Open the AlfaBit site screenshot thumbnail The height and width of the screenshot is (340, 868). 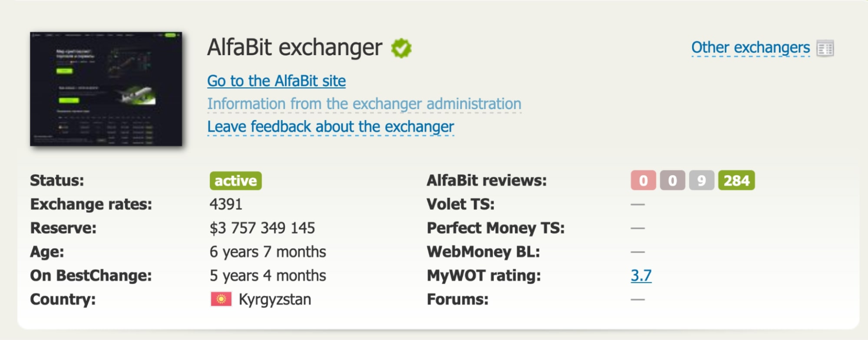tap(106, 89)
